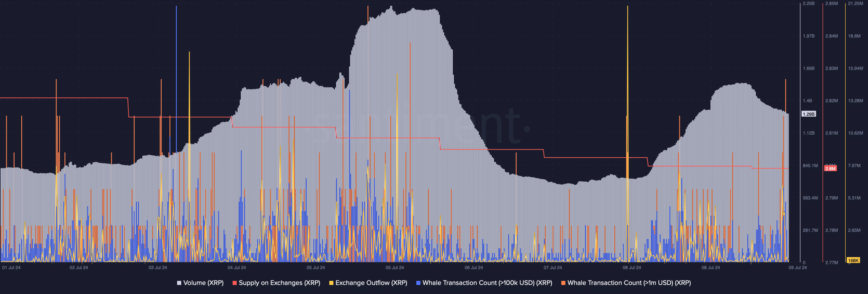This screenshot has height=294, width=868.
Task: Click the 2.79M supply axis label
Action: (x=831, y=198)
